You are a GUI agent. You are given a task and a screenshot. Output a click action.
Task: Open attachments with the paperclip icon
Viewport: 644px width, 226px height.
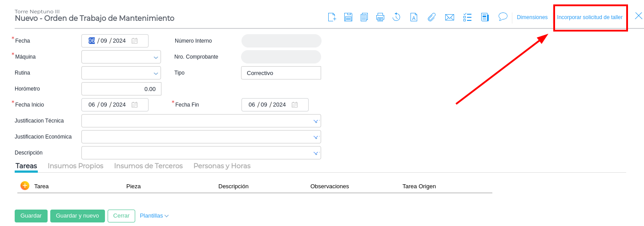tap(431, 17)
